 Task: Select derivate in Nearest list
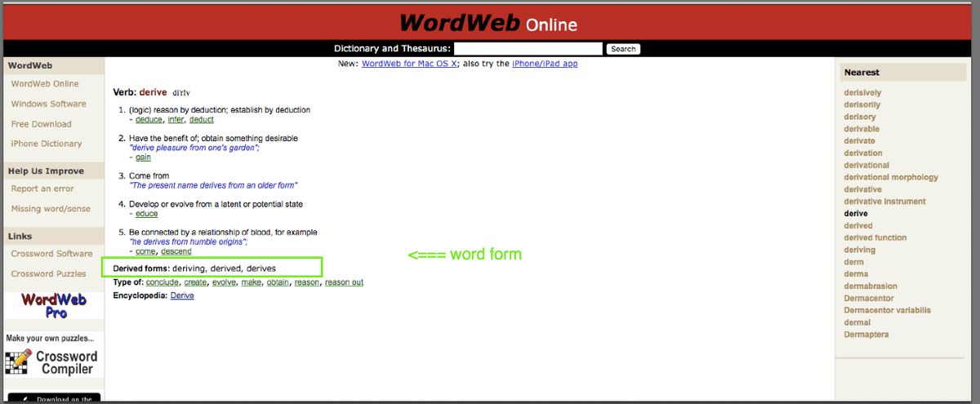(859, 140)
